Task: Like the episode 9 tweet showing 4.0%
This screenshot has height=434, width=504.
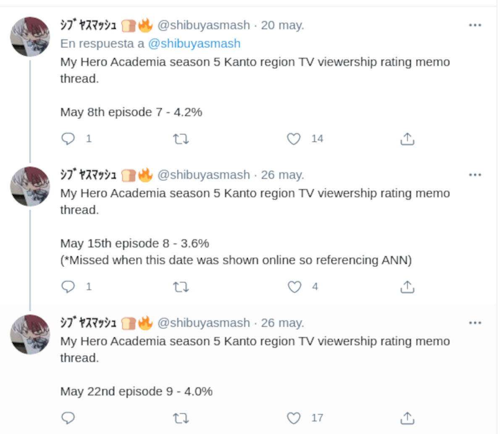Action: (x=294, y=418)
